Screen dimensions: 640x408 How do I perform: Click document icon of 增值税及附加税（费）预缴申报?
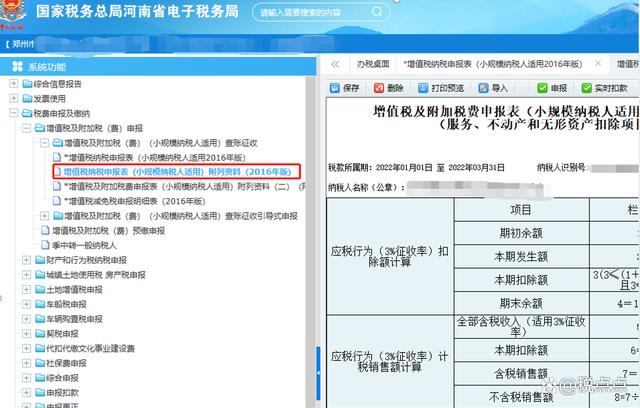pos(46,230)
